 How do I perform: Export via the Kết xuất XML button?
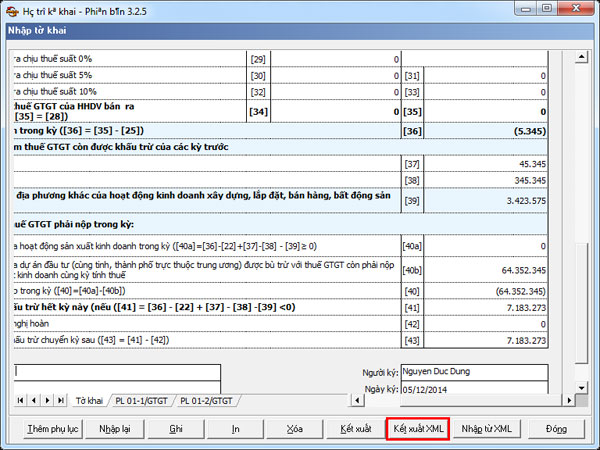point(418,429)
